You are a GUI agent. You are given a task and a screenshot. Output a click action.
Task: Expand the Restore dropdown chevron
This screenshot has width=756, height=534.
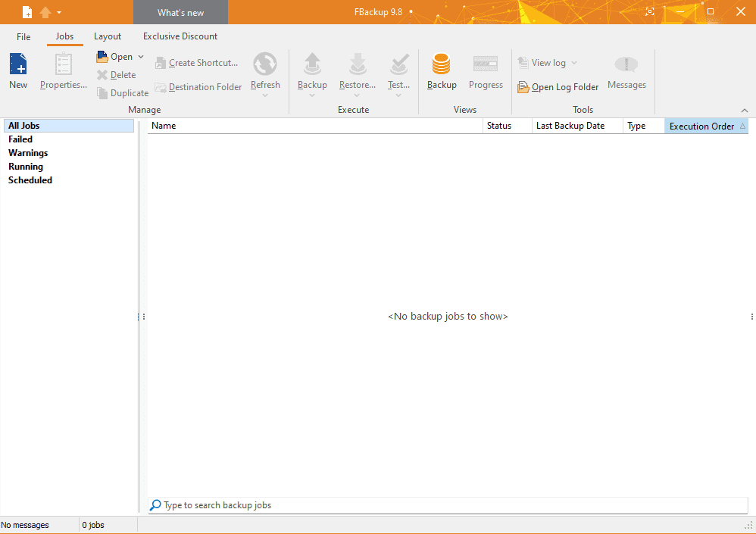tap(357, 95)
